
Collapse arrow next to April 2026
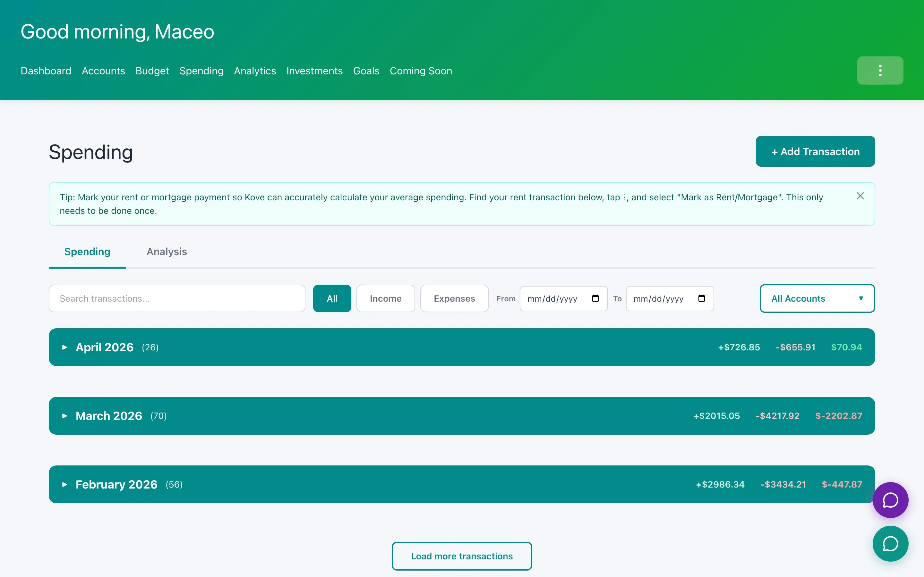point(64,347)
